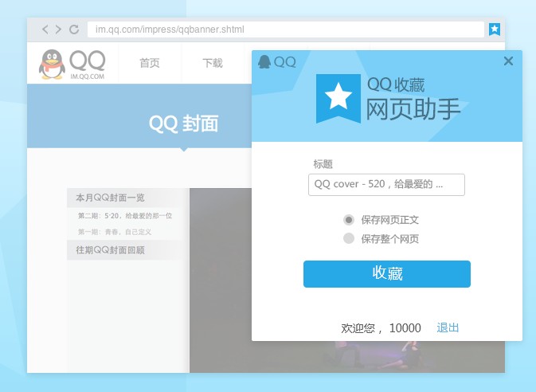Image resolution: width=536 pixels, height=392 pixels.
Task: Click the 退出 logout link
Action: click(x=448, y=327)
